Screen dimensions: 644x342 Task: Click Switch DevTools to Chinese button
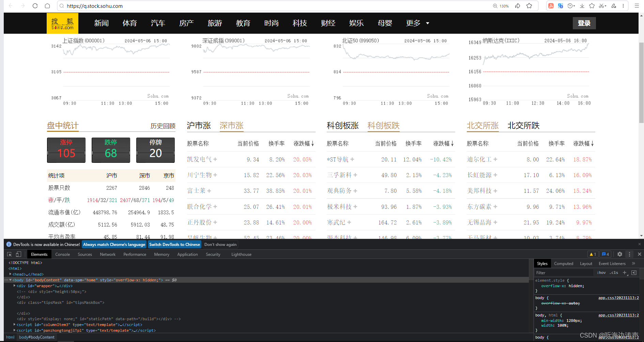174,244
